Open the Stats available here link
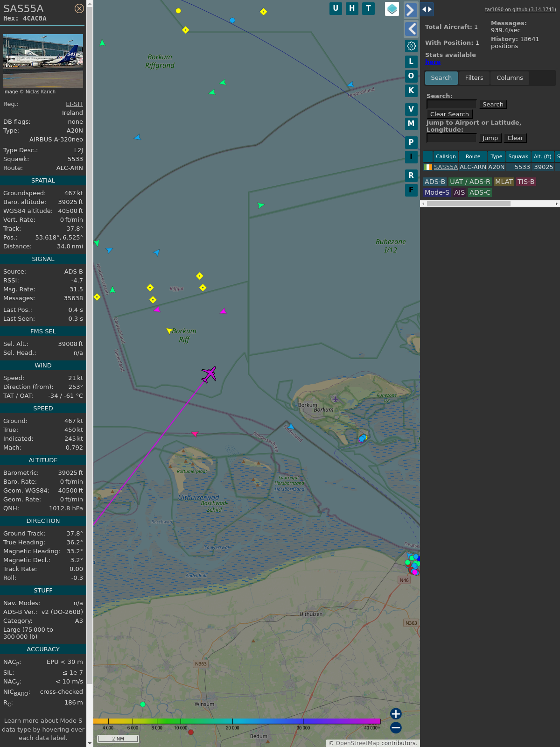This screenshot has width=560, height=747. pos(433,62)
